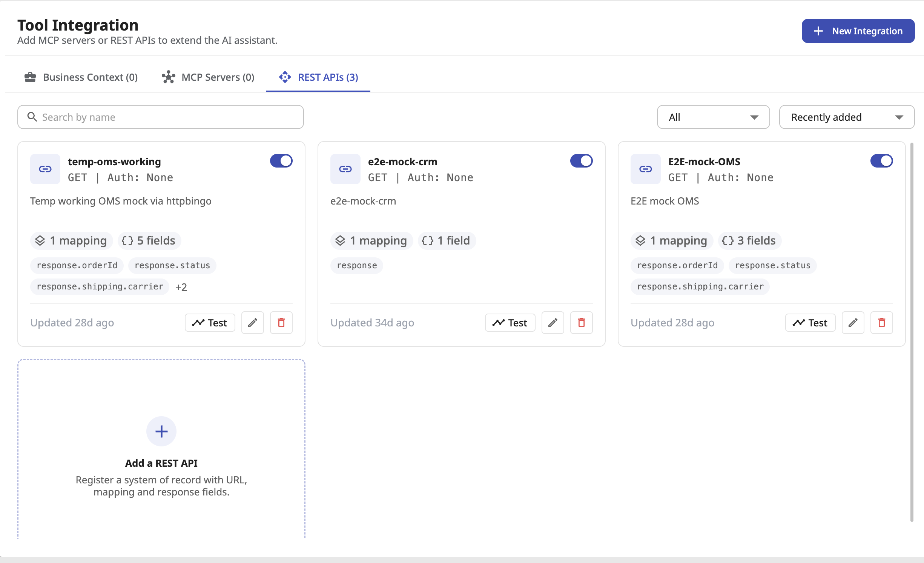This screenshot has height=563, width=924.
Task: Click the Search by name field
Action: (161, 117)
